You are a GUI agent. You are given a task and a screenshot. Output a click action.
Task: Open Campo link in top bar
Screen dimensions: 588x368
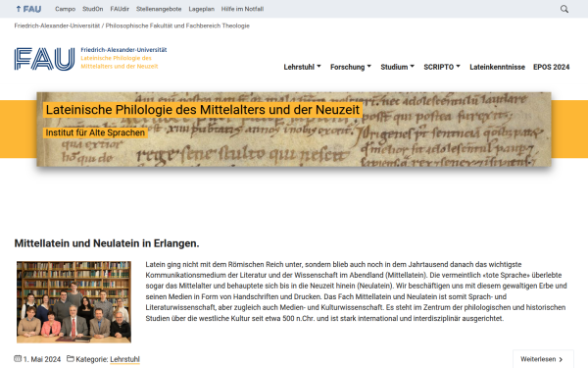coord(66,9)
